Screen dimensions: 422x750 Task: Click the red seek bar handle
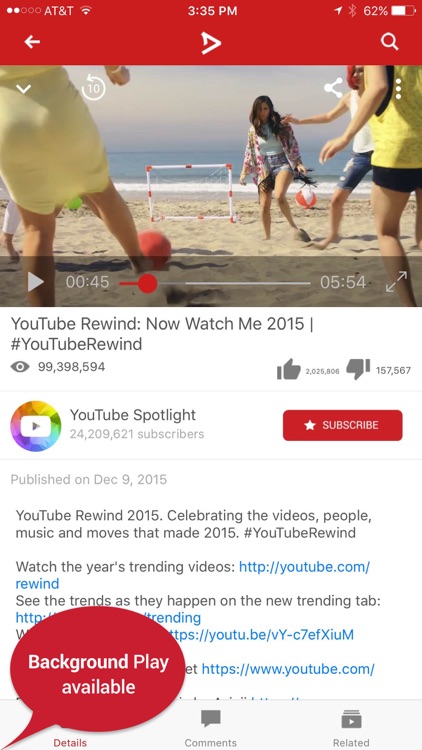coord(147,283)
